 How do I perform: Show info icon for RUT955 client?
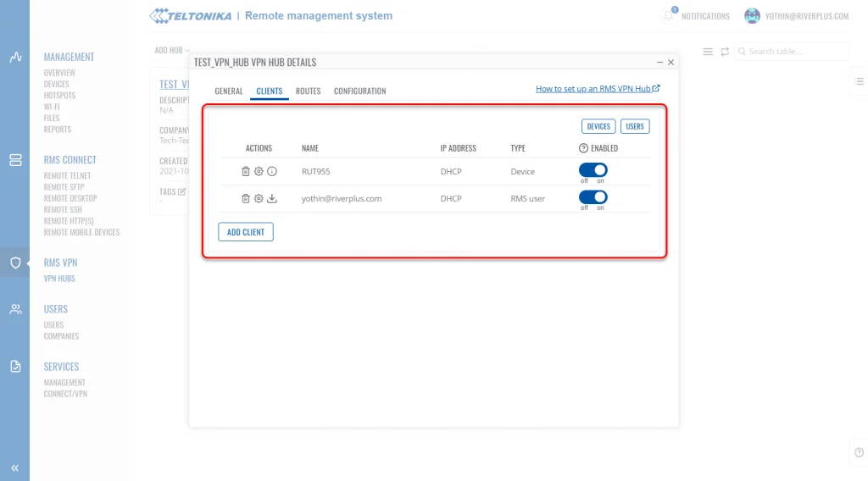coord(272,171)
